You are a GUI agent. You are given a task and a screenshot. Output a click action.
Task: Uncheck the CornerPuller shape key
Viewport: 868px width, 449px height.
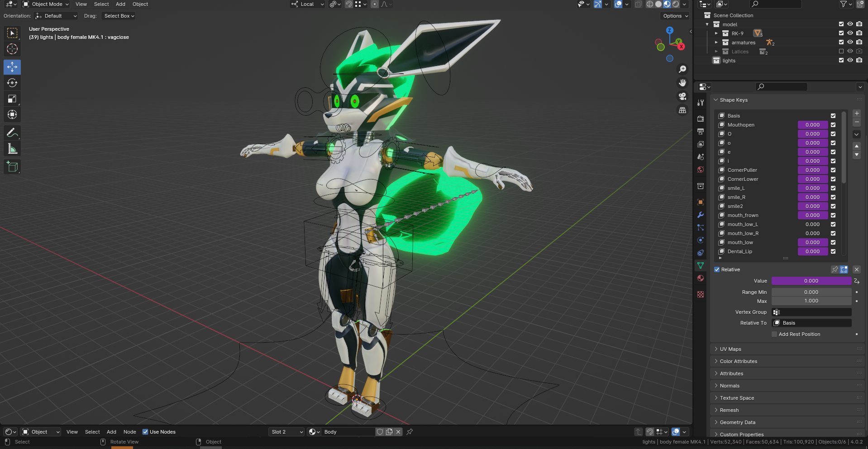point(833,170)
